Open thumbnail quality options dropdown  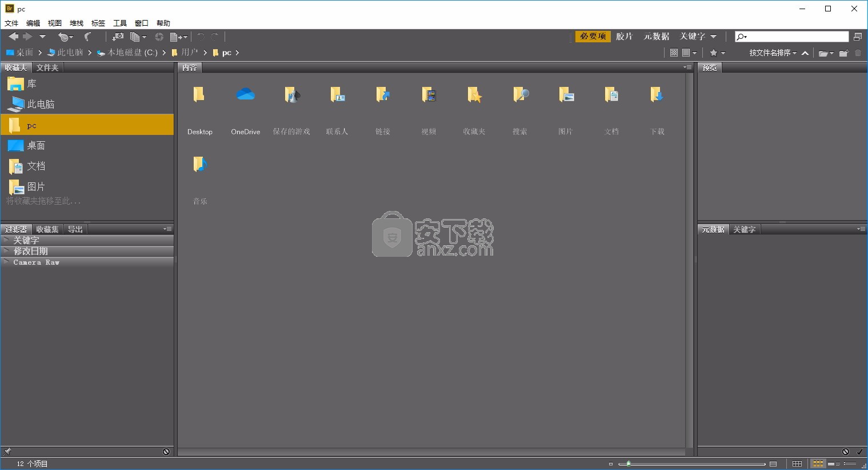pyautogui.click(x=689, y=53)
